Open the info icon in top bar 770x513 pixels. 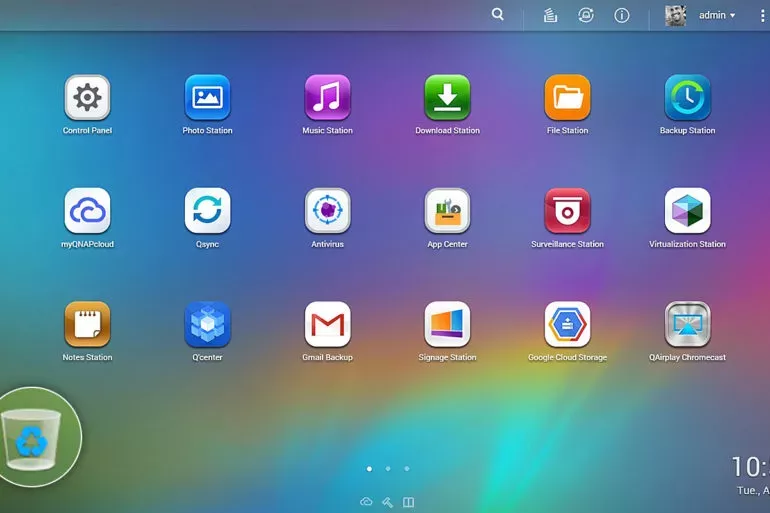click(622, 16)
